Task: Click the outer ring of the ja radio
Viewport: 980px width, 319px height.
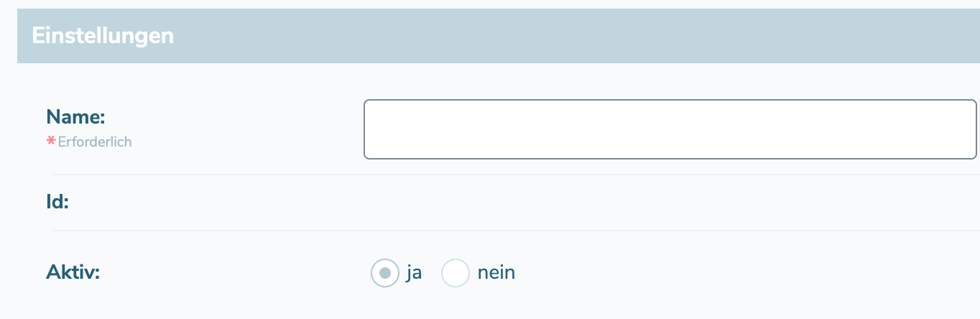Action: click(x=374, y=273)
